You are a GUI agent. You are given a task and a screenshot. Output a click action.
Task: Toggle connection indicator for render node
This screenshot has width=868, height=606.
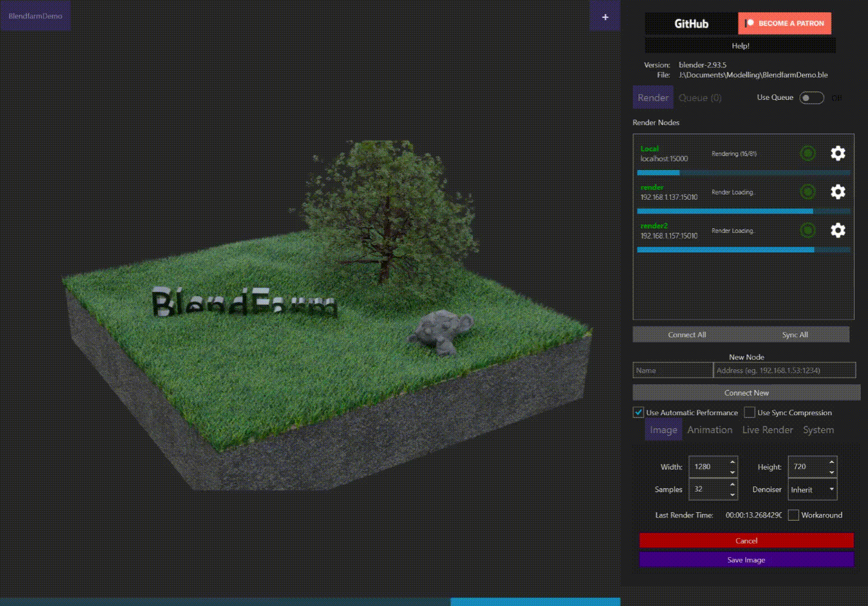point(807,192)
